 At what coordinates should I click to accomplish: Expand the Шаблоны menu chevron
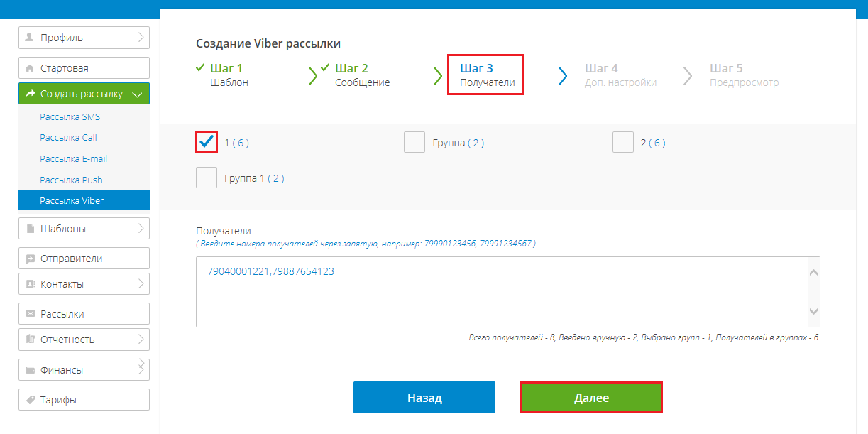[x=141, y=229]
